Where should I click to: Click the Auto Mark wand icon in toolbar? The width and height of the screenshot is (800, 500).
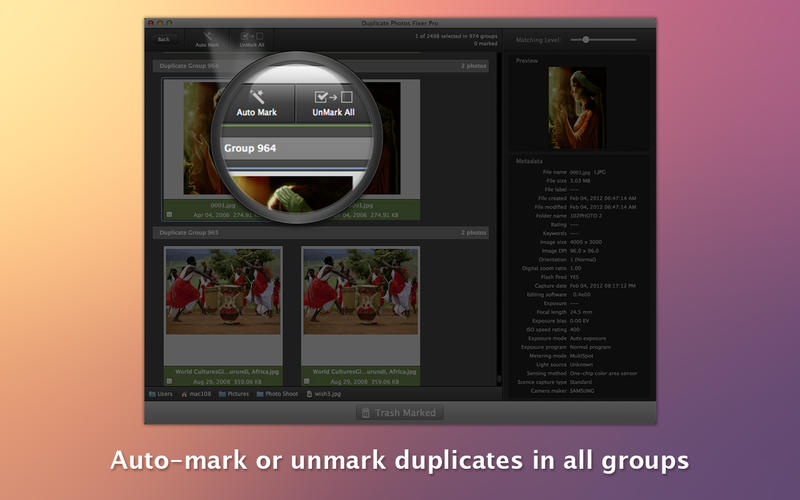coord(207,36)
